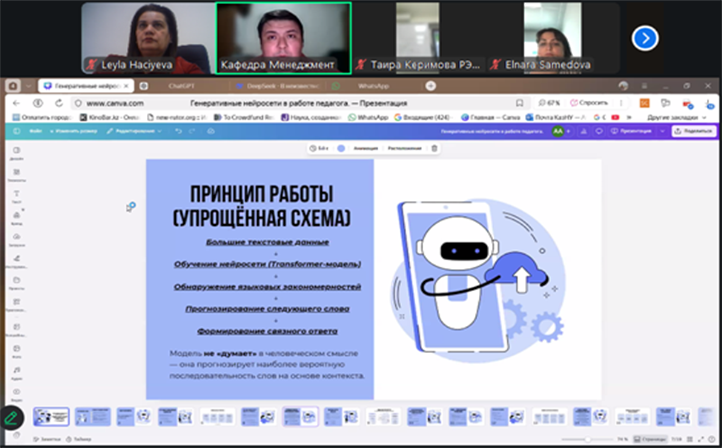Viewport: 722px width, 448px height.
Task: Open the Audio panel in sidebar
Action: click(x=17, y=370)
